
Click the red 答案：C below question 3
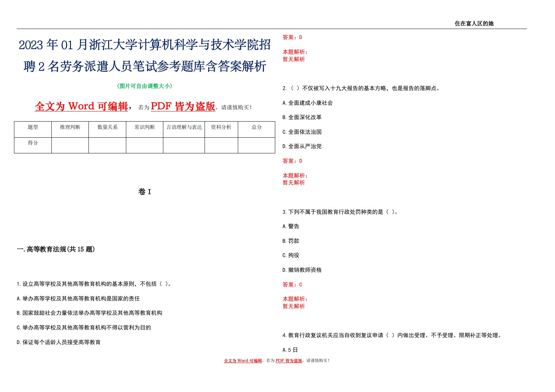[292, 285]
